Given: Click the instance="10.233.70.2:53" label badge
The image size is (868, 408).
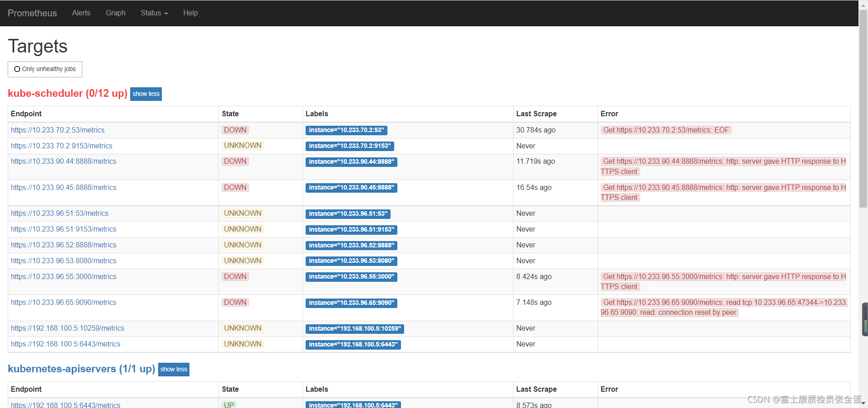Looking at the screenshot, I should tap(346, 130).
